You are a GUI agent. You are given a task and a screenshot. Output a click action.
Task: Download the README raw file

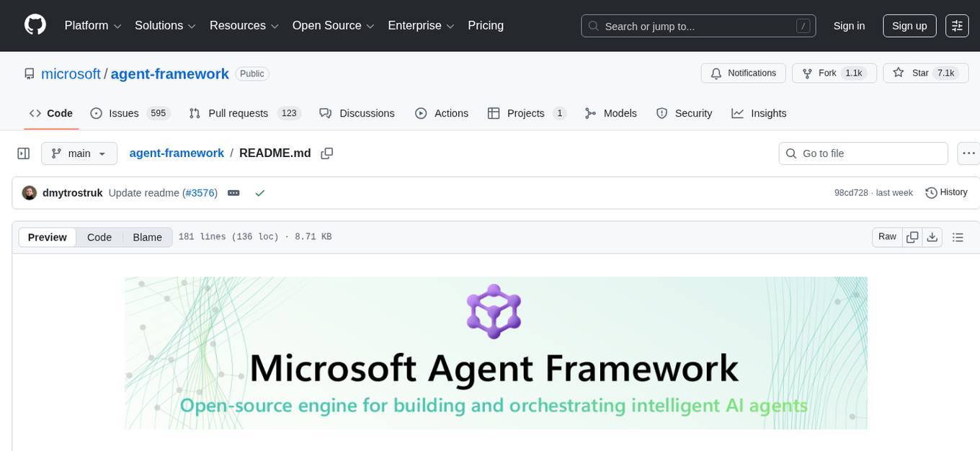coord(932,236)
